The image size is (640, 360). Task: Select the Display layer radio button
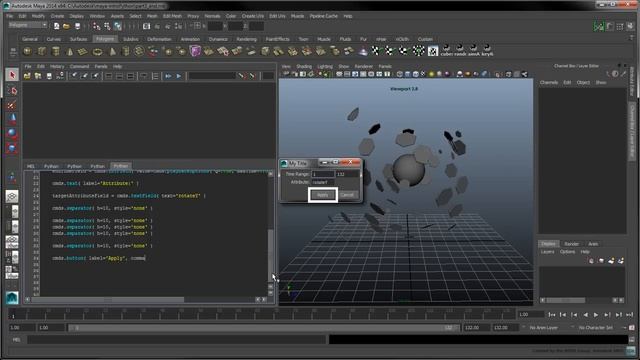tap(549, 244)
